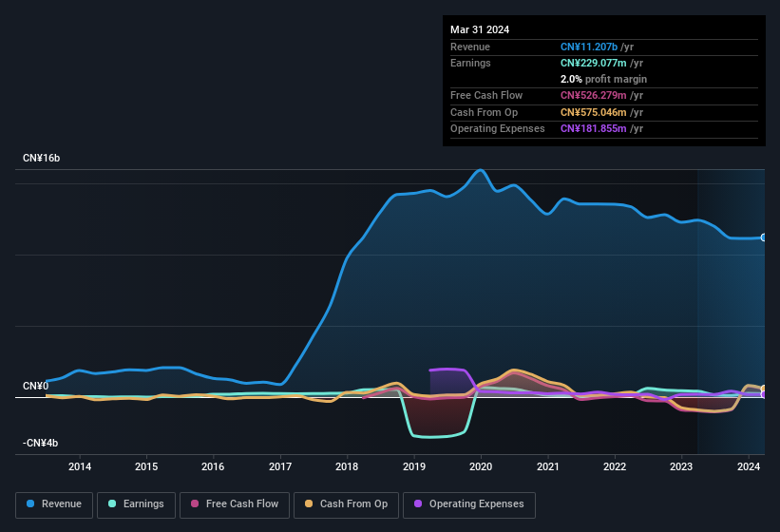Image resolution: width=780 pixels, height=532 pixels.
Task: Select the 2024 x-axis label
Action: [x=748, y=466]
